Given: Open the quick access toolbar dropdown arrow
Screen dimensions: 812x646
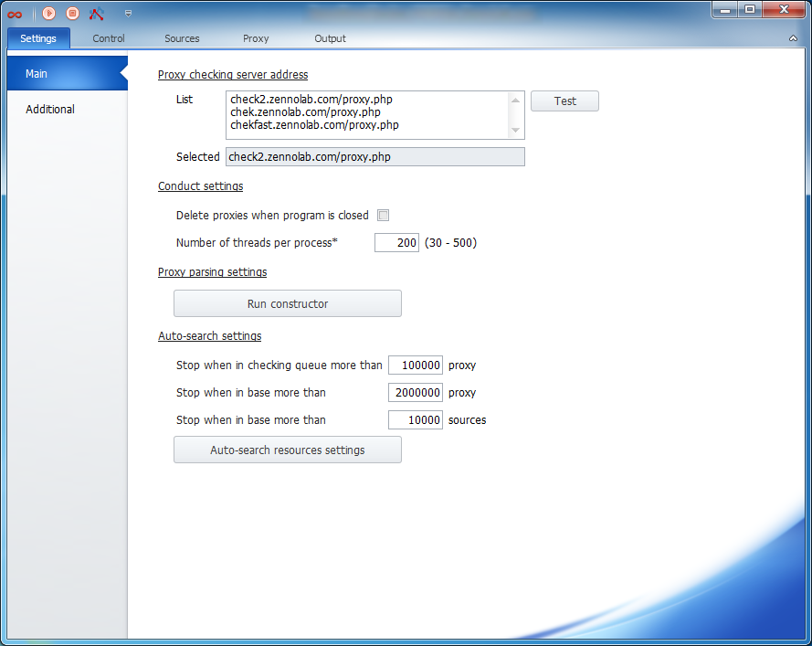Looking at the screenshot, I should [x=128, y=14].
